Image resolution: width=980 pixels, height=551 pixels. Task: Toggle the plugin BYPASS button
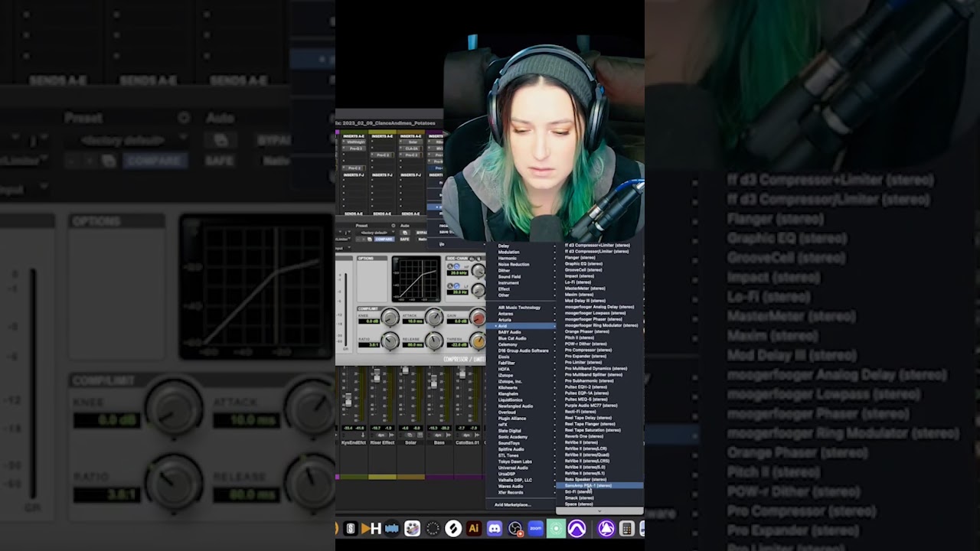[423, 233]
